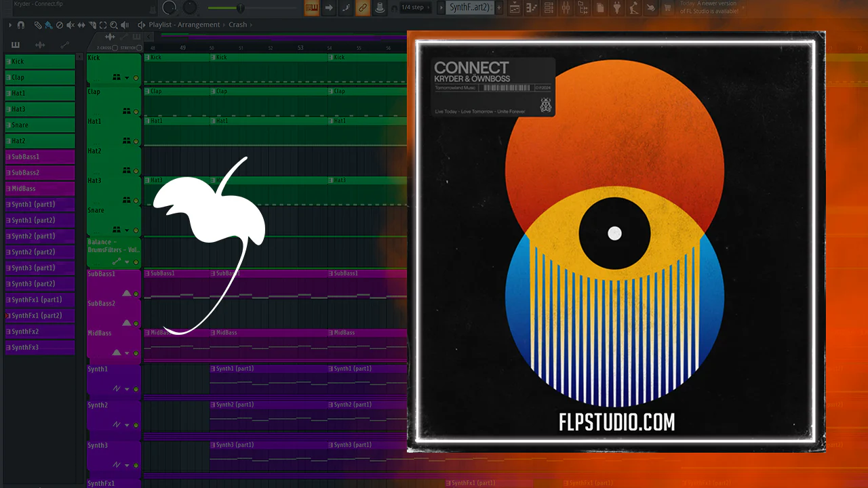This screenshot has height=488, width=868.
Task: Open the Synth2 track dropdown arrow
Action: click(x=127, y=425)
